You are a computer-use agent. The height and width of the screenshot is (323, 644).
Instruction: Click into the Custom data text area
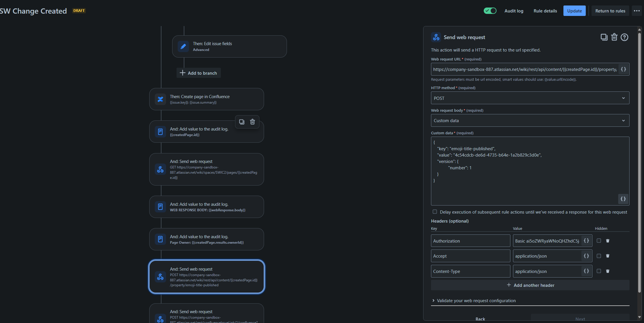530,171
